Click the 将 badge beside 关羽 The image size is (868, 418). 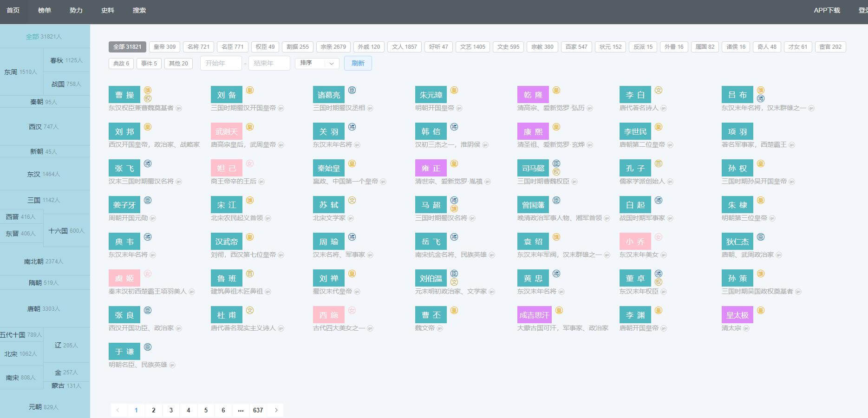click(352, 127)
